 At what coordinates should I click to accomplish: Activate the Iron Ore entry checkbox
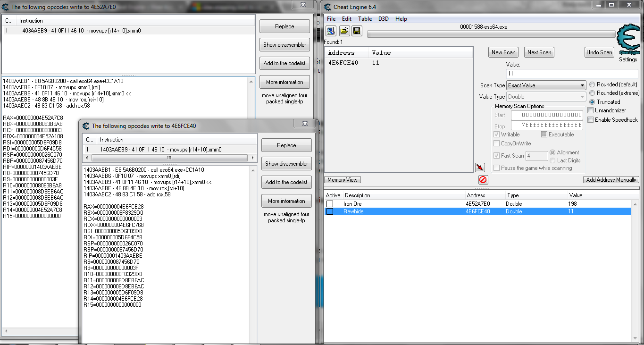coord(330,204)
